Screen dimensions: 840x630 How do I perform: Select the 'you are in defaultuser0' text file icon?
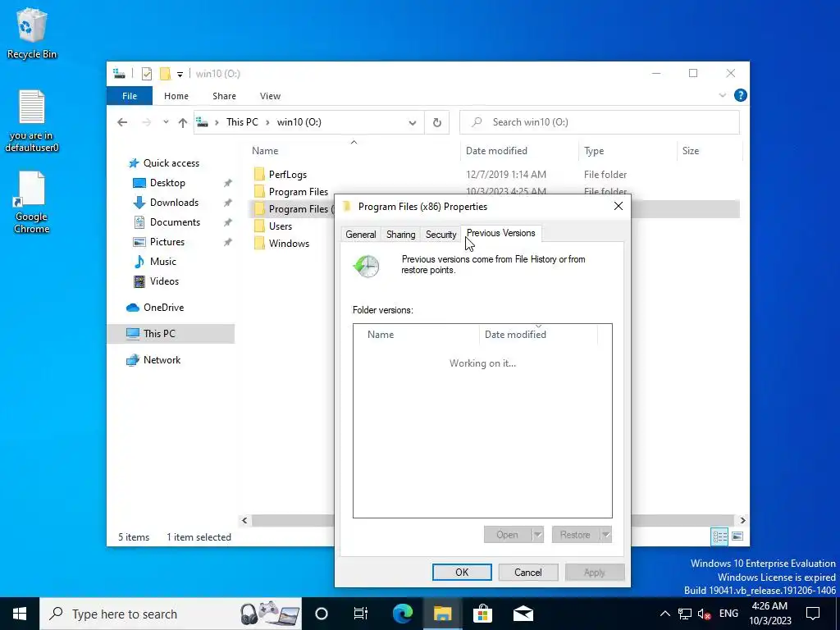[x=32, y=121]
